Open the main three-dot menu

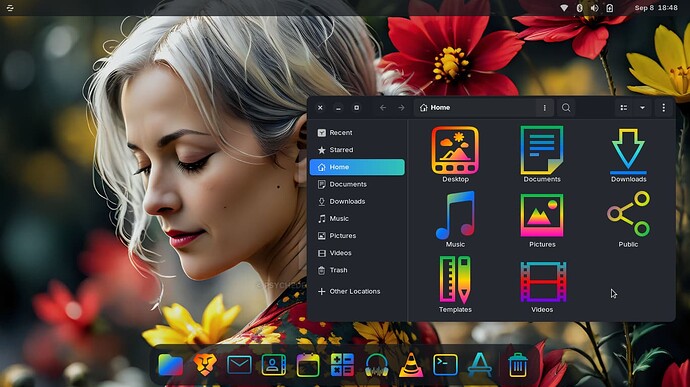(x=664, y=107)
